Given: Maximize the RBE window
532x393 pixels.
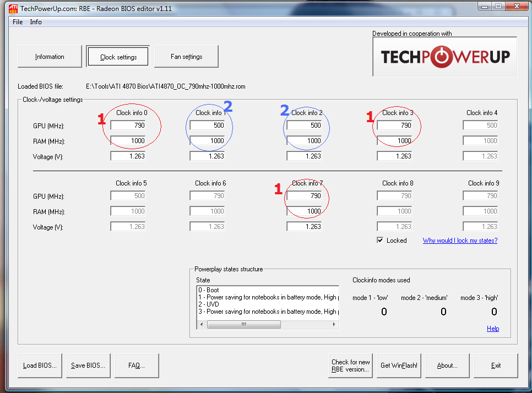Looking at the screenshot, I should 498,6.
